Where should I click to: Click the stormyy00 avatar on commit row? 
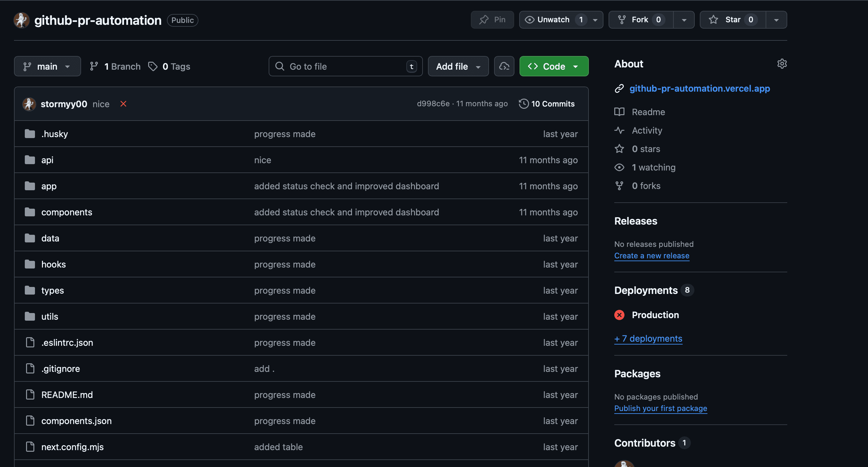(29, 104)
